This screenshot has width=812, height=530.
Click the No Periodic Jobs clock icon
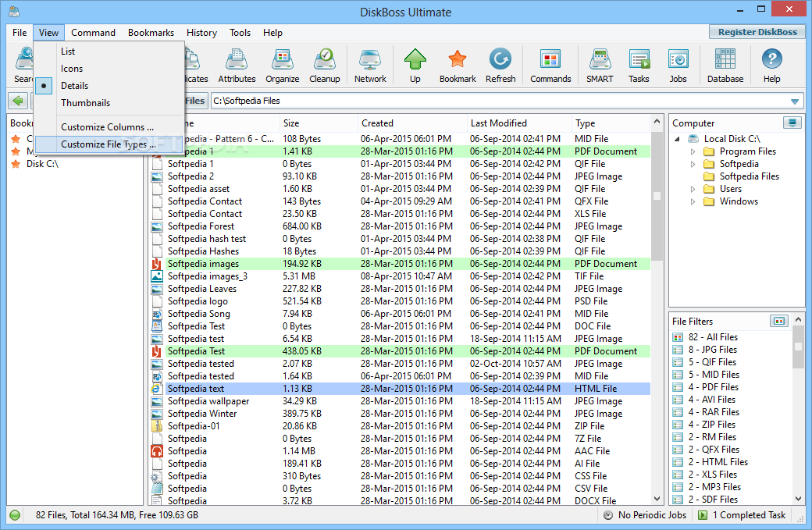608,515
